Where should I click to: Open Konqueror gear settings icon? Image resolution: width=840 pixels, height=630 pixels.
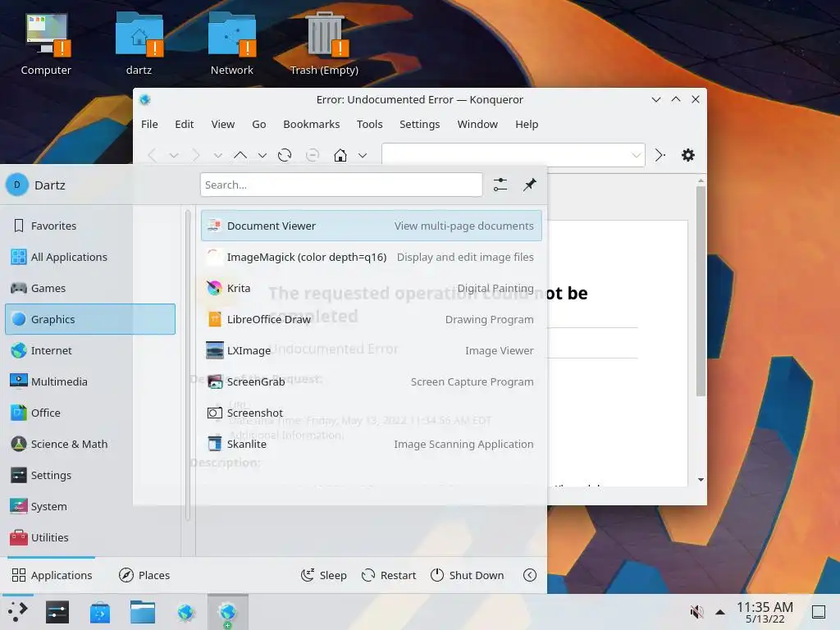click(x=688, y=155)
